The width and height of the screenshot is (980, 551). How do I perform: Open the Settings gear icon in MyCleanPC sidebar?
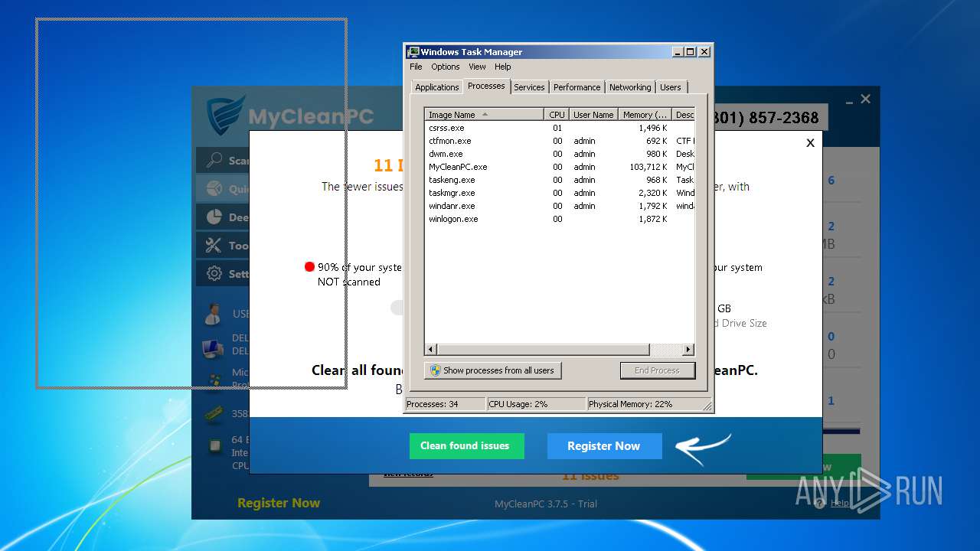(x=214, y=273)
